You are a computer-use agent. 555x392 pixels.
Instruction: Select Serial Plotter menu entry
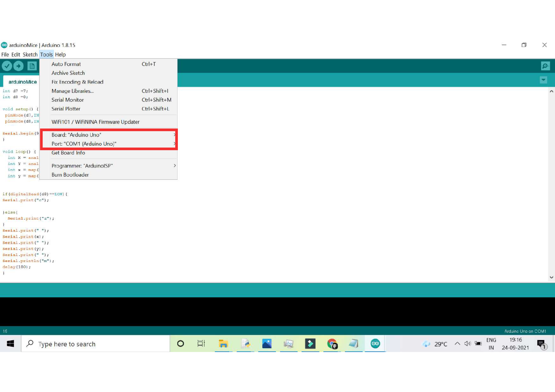(x=66, y=109)
